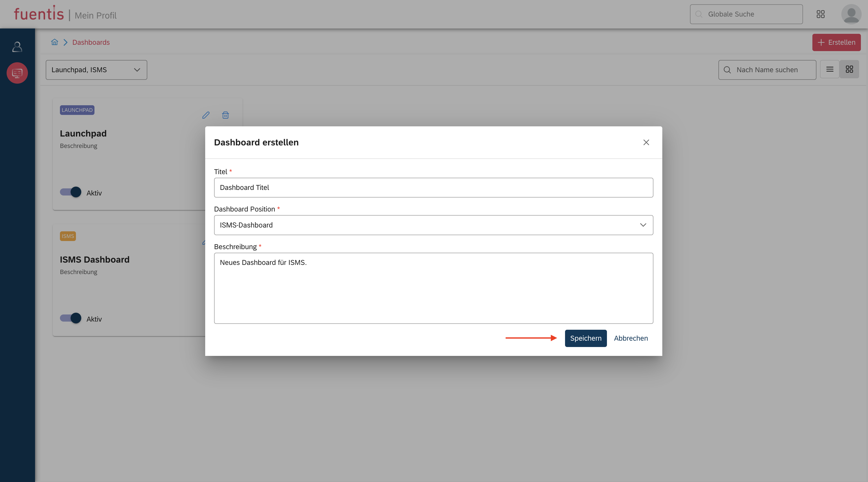
Task: Open the Dashboards breadcrumb link
Action: coord(91,42)
